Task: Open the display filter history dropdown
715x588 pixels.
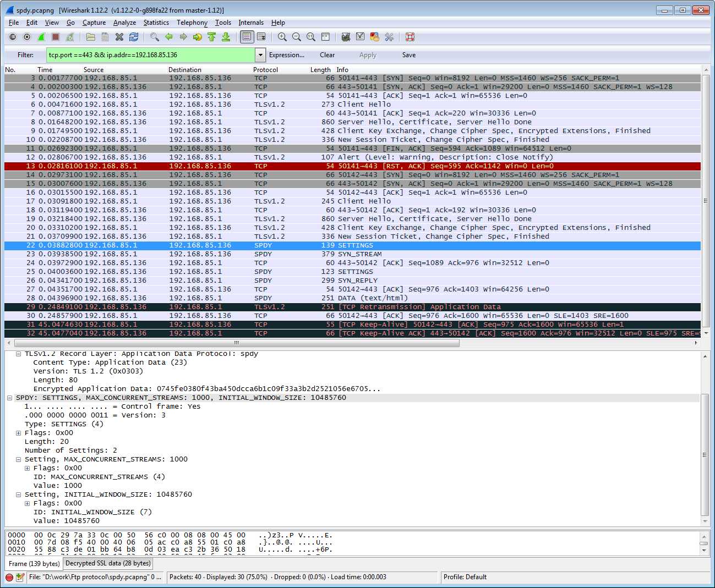Action: tap(260, 55)
